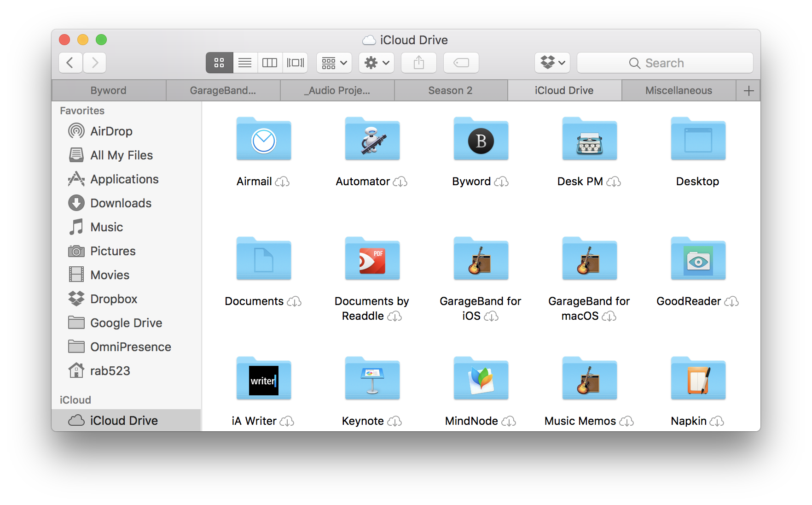Open Documents by Readdle folder
Image resolution: width=812 pixels, height=505 pixels.
point(372,259)
